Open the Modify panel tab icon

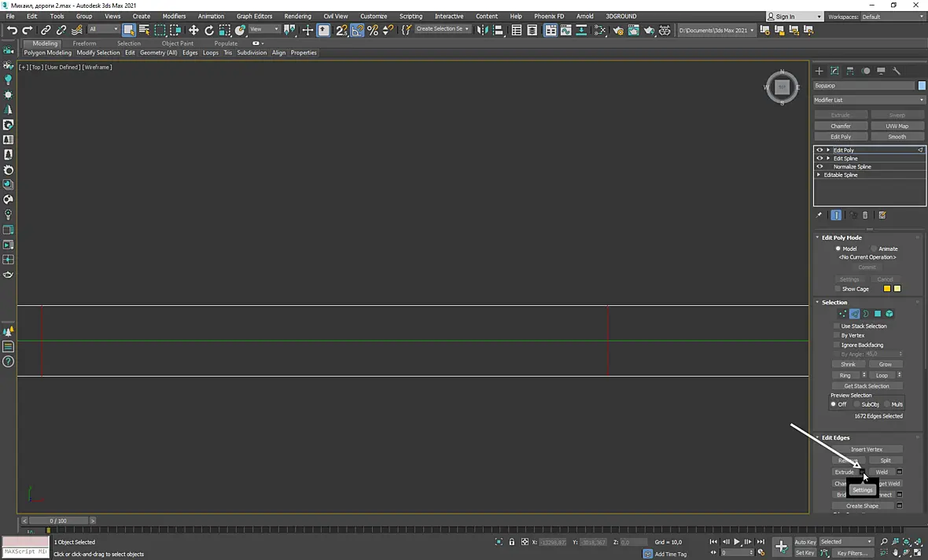pyautogui.click(x=834, y=71)
